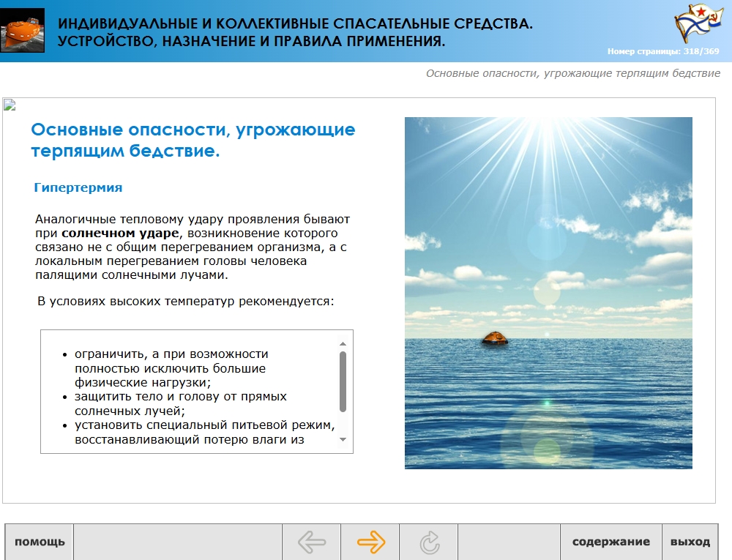The height and width of the screenshot is (560, 732).
Task: Click the naval flag emblem in header
Action: coord(693,24)
